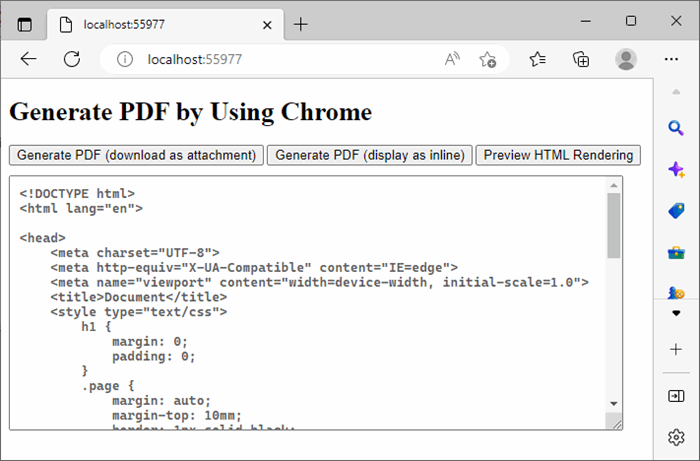Viewport: 700px width, 461px height.
Task: Open the user profile avatar
Action: (x=626, y=59)
